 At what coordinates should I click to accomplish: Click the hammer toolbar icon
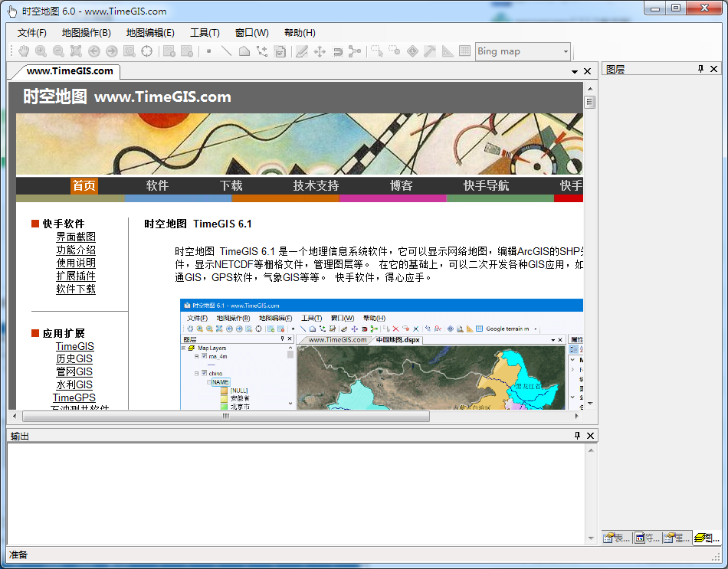pos(430,51)
